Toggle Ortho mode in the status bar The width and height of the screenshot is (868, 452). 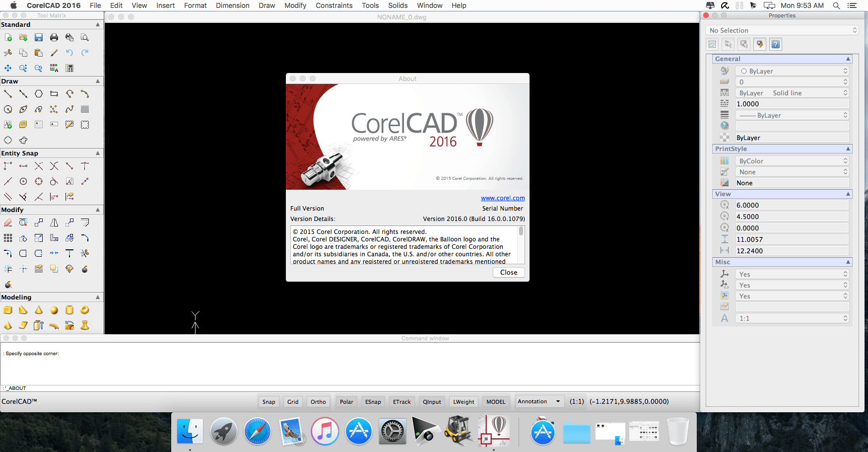click(318, 402)
